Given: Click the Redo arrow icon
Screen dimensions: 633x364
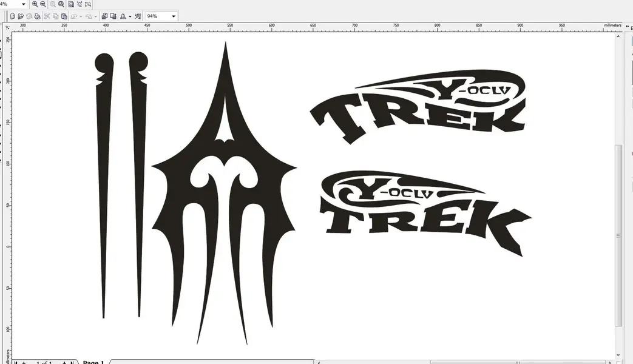Looking at the screenshot, I should (89, 16).
